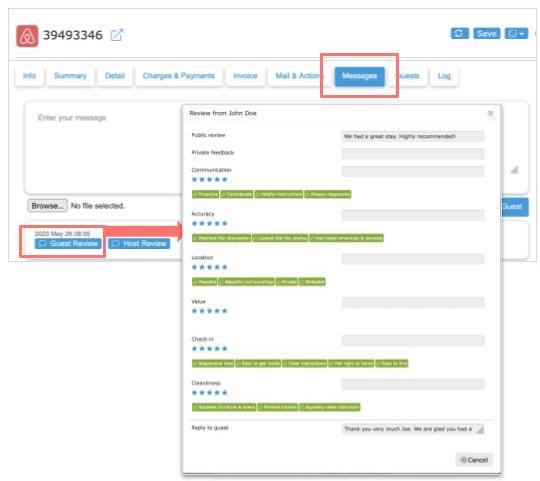Click the first Check-in rating star
540x481 pixels.
(195, 348)
